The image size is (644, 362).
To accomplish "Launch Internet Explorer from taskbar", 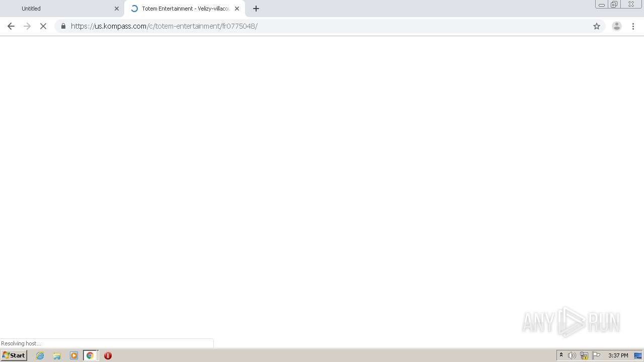I will (x=40, y=355).
